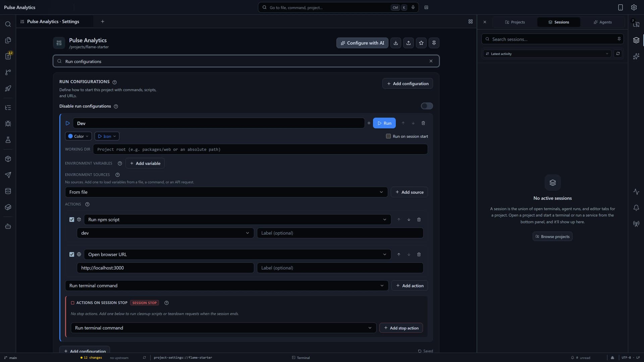Screen dimensions: 644x362
Task: Open the flask testing icon in sidebar
Action: [8, 140]
